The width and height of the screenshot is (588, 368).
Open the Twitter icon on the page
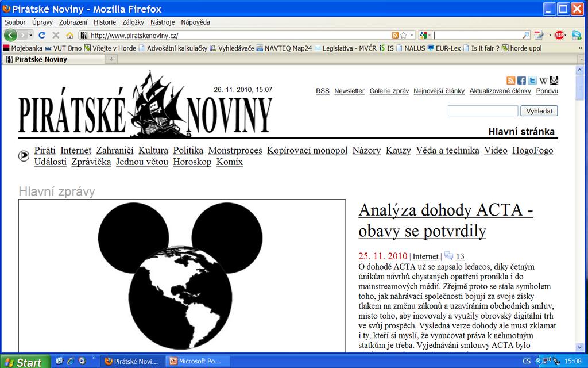[532, 80]
